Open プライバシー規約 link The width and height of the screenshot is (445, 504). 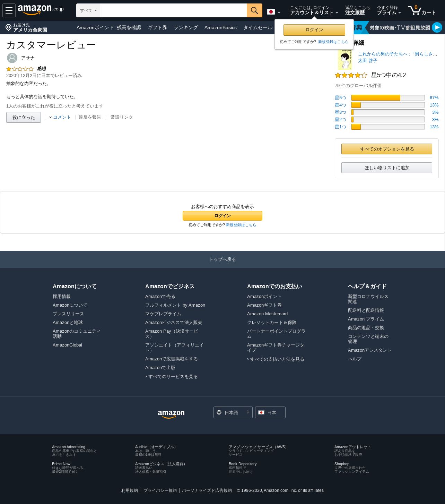click(x=160, y=490)
